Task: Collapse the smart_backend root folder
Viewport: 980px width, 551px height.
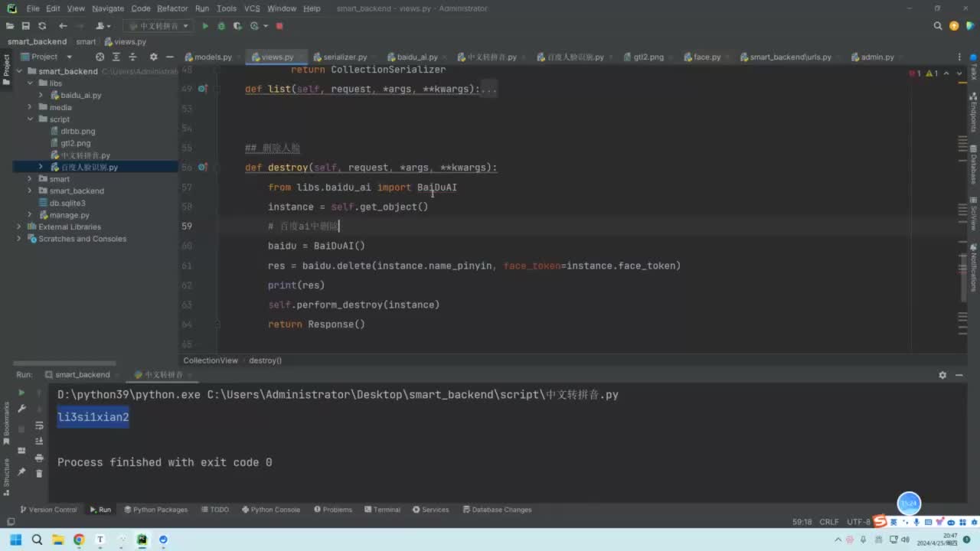Action: tap(21, 71)
